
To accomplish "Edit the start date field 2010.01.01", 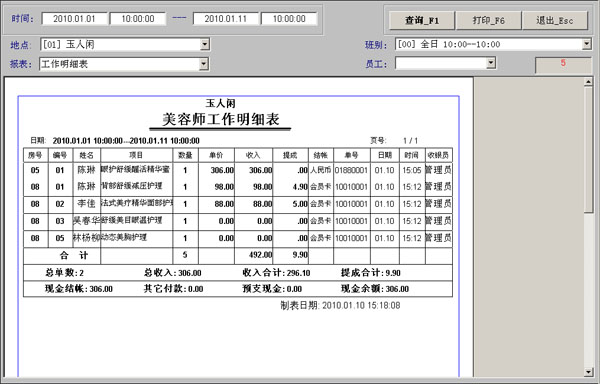I will point(74,19).
